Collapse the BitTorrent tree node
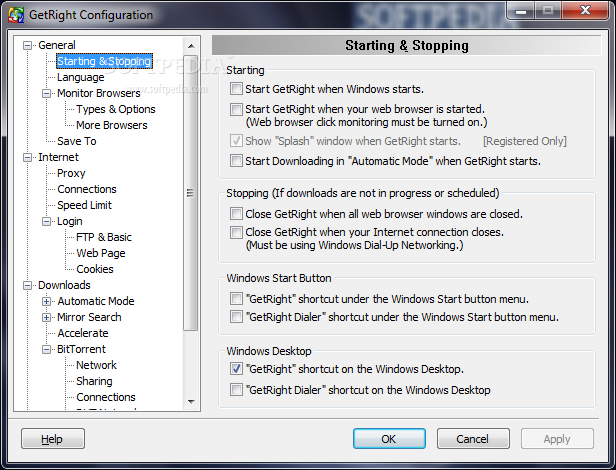 click(x=46, y=349)
